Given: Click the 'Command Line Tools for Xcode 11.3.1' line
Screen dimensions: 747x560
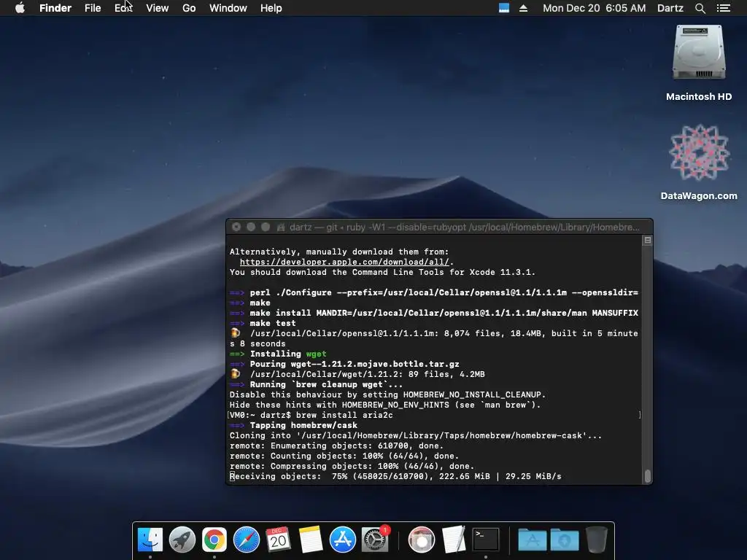Looking at the screenshot, I should [x=382, y=273].
